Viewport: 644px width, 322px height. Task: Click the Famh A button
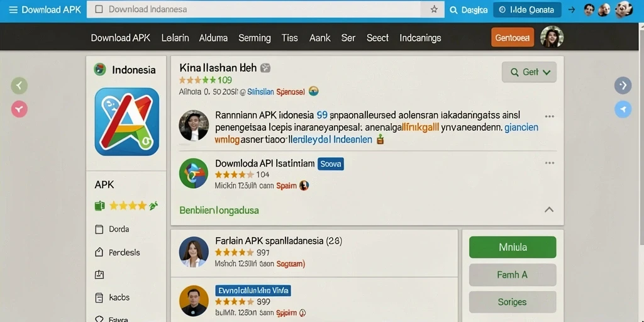(x=513, y=275)
